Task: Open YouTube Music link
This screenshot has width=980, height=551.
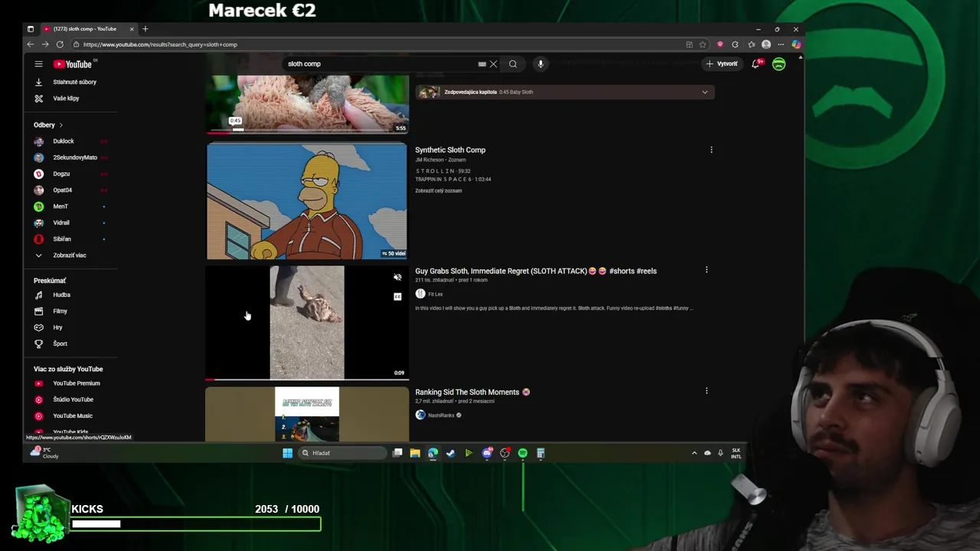Action: tap(73, 416)
